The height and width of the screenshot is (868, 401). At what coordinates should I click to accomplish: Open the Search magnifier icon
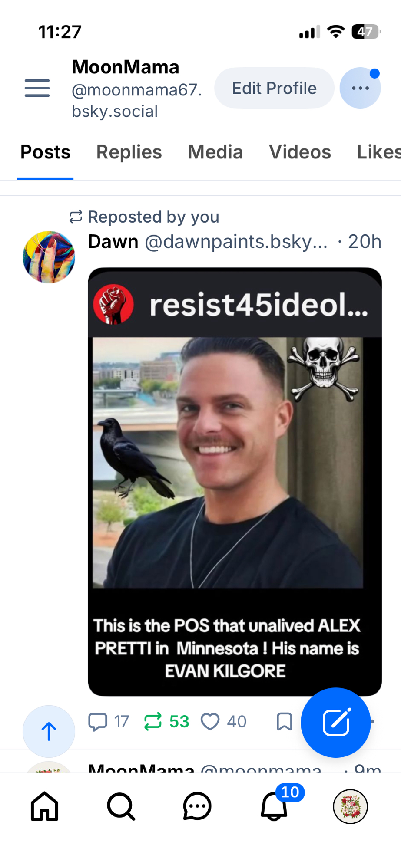tap(121, 806)
